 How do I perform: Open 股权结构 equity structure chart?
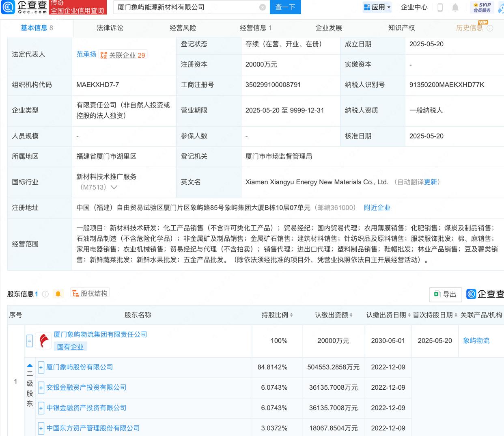pyautogui.click(x=90, y=293)
